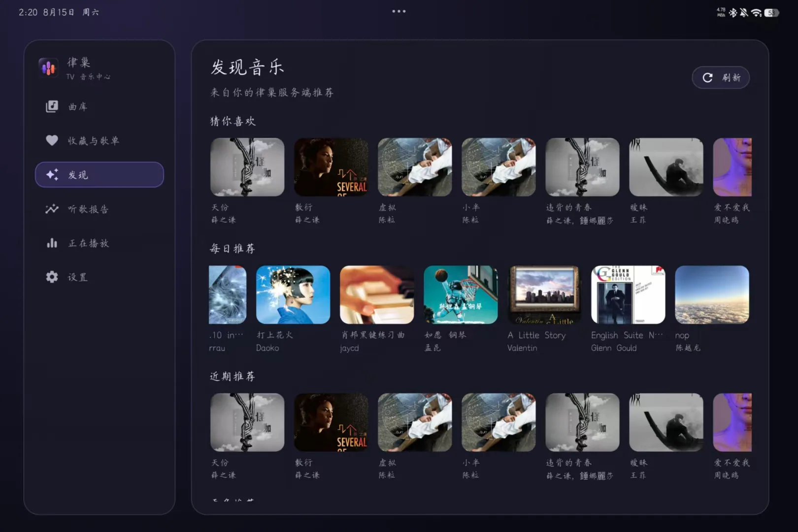Click the 暧昧 title under 近期推荐
The height and width of the screenshot is (532, 798).
tap(639, 463)
